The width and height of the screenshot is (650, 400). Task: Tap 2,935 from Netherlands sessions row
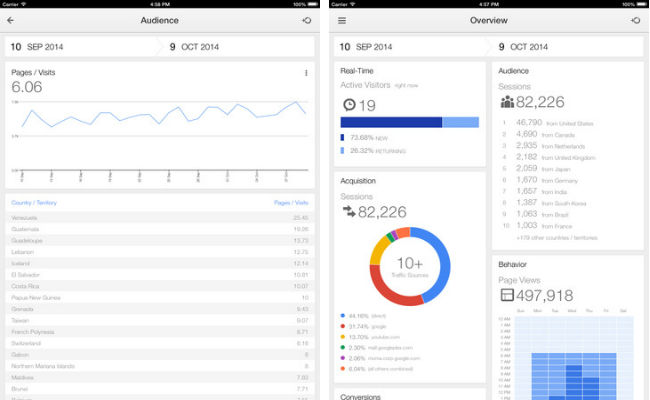tap(544, 145)
